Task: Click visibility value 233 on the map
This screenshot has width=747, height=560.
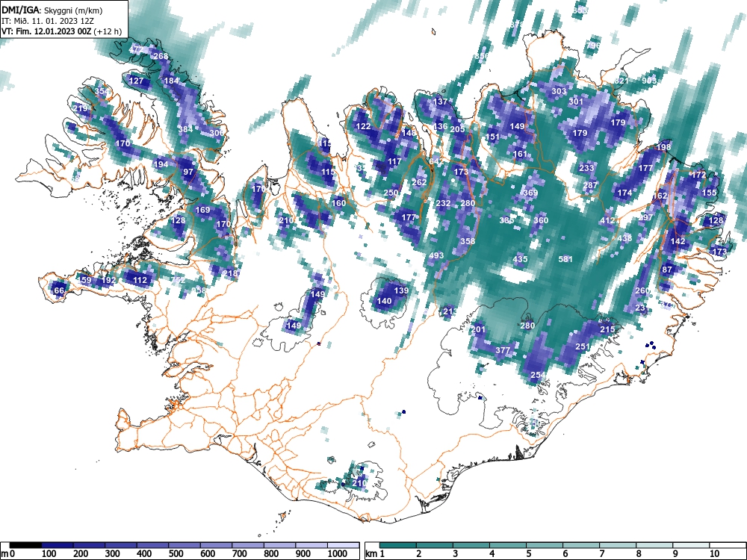Action: (586, 167)
